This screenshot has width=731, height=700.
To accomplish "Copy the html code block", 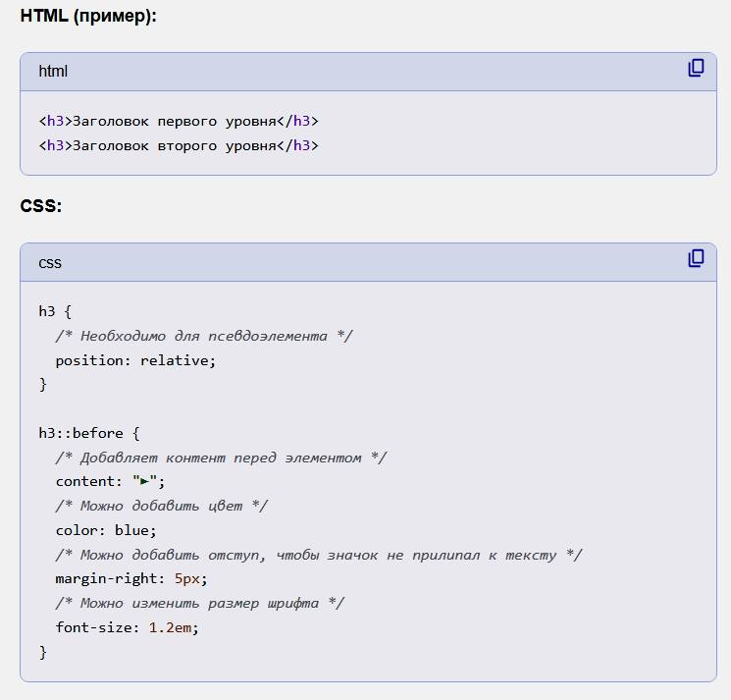I will pos(696,68).
